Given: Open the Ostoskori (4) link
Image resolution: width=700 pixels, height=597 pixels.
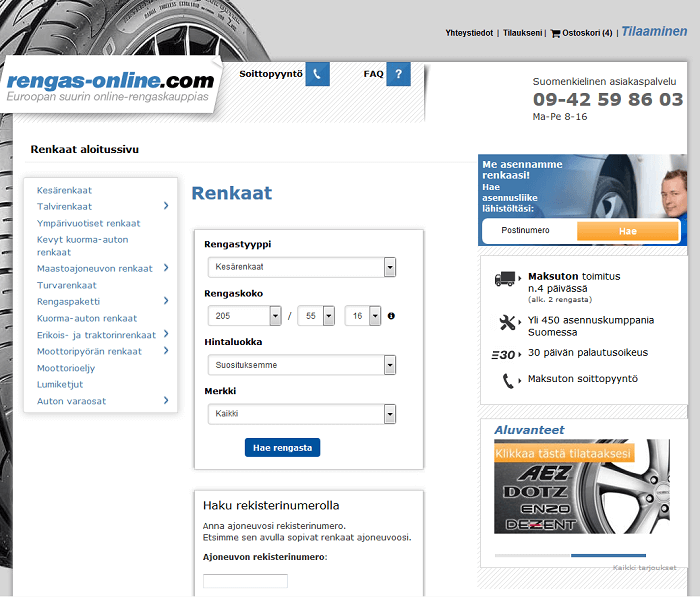Looking at the screenshot, I should [587, 33].
